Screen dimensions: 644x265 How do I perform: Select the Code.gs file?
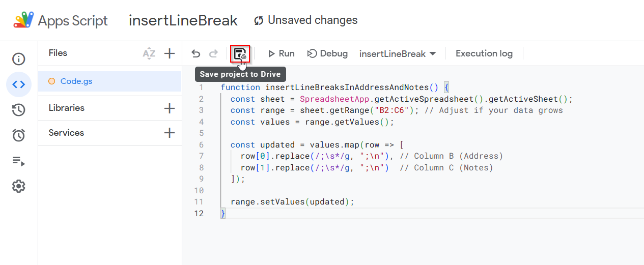tap(109, 81)
